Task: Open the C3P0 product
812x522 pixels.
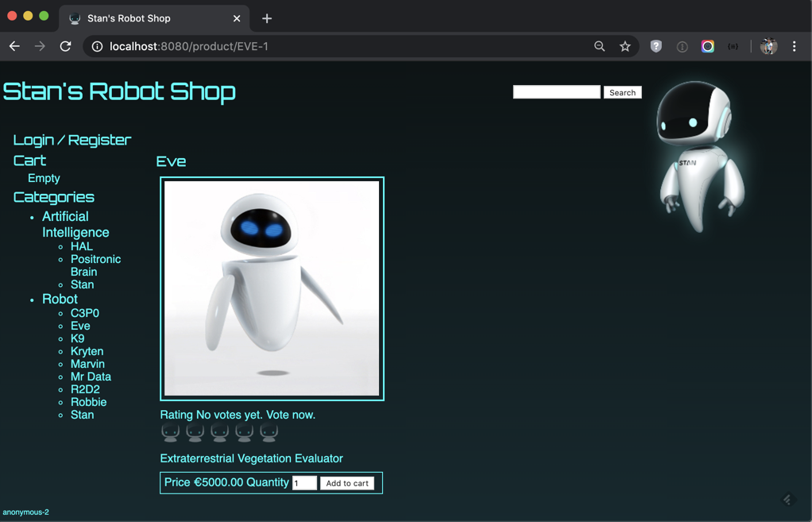Action: coord(85,313)
